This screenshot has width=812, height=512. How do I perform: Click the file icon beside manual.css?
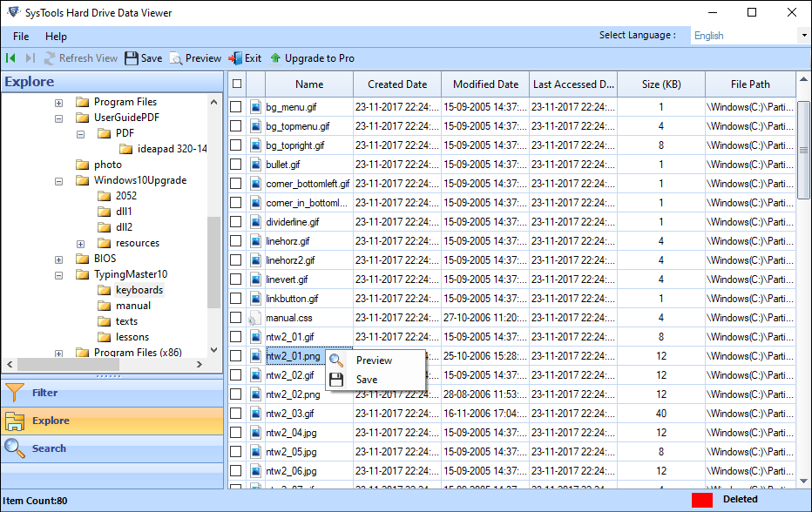[x=254, y=318]
